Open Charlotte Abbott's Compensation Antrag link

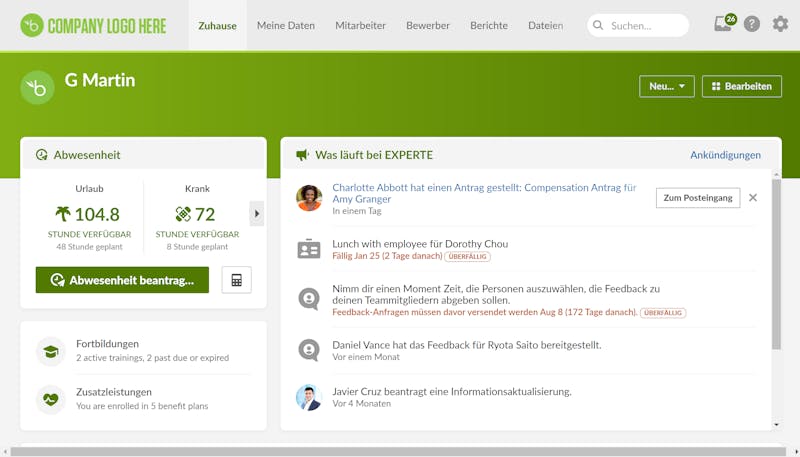[484, 193]
